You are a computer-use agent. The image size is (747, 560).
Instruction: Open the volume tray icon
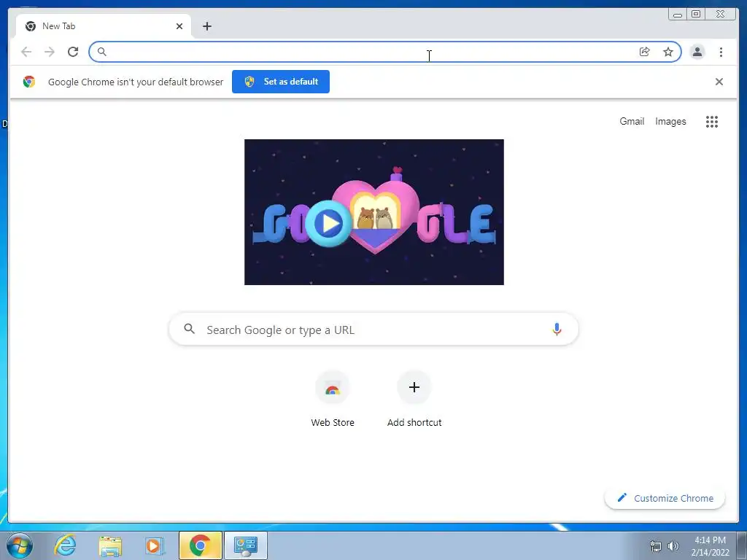tap(673, 546)
